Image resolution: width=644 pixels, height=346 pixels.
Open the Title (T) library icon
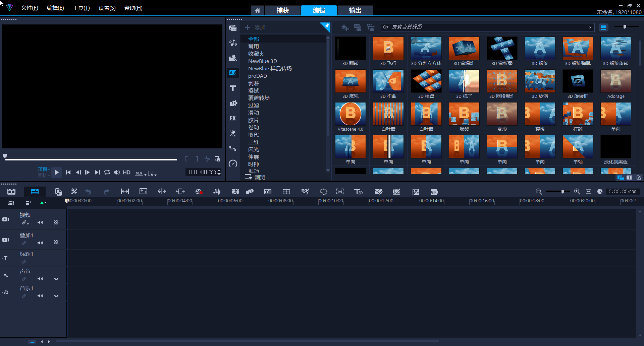coord(233,88)
